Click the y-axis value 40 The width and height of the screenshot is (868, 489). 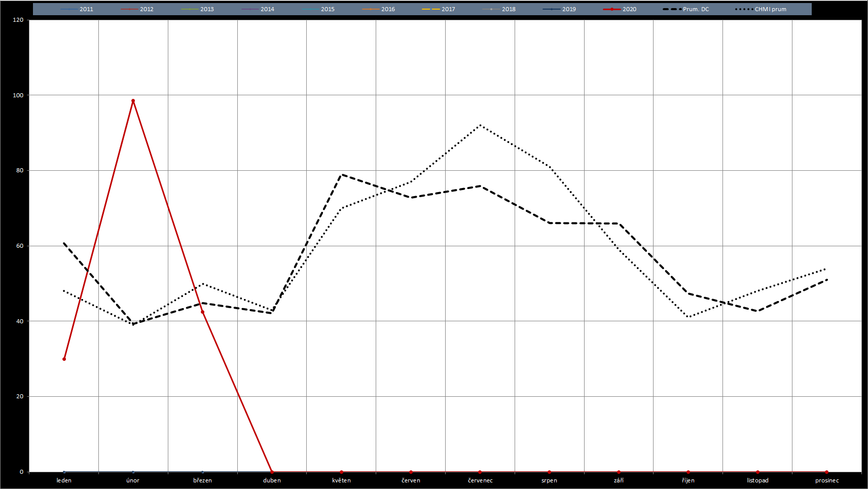[20, 321]
